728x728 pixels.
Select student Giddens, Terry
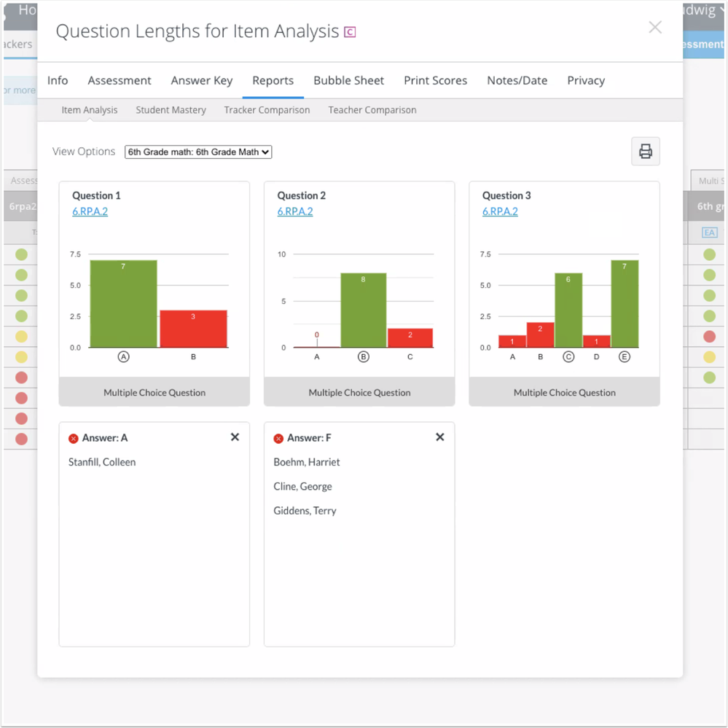click(x=305, y=511)
